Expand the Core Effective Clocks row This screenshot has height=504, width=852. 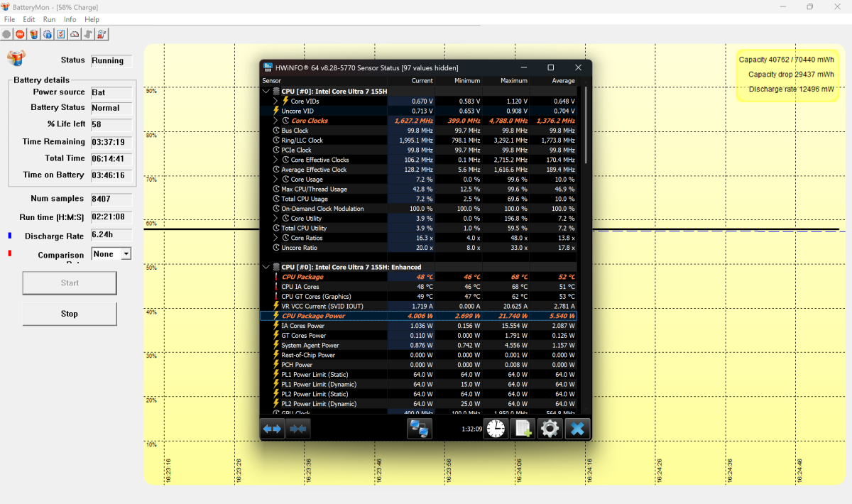pos(276,160)
